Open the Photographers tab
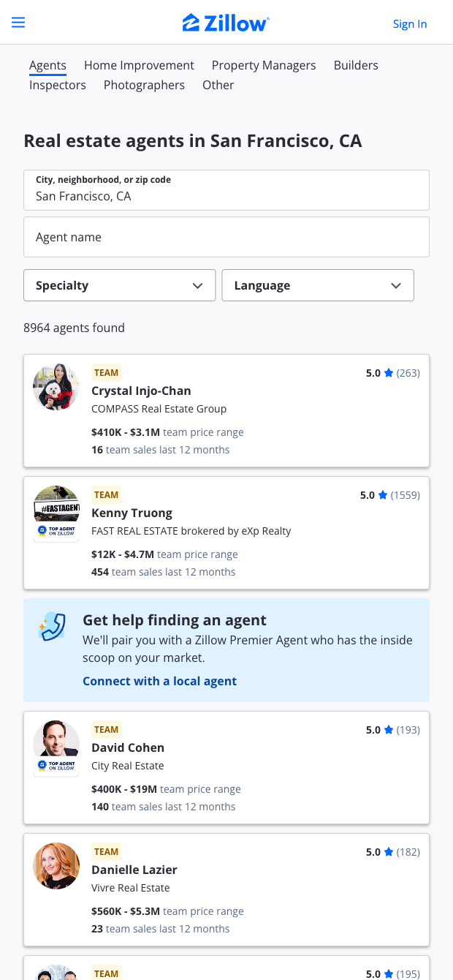This screenshot has width=453, height=980. [144, 85]
